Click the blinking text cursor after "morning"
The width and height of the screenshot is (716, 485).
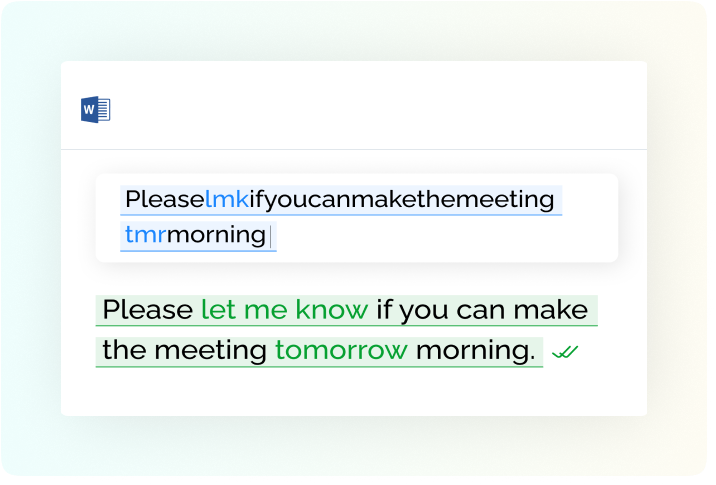(271, 238)
